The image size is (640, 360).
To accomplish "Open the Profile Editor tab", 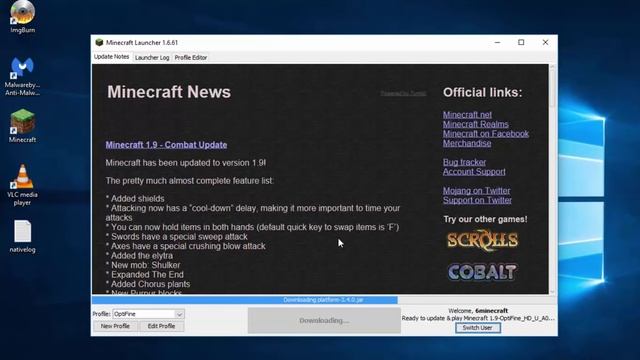I will [x=191, y=58].
